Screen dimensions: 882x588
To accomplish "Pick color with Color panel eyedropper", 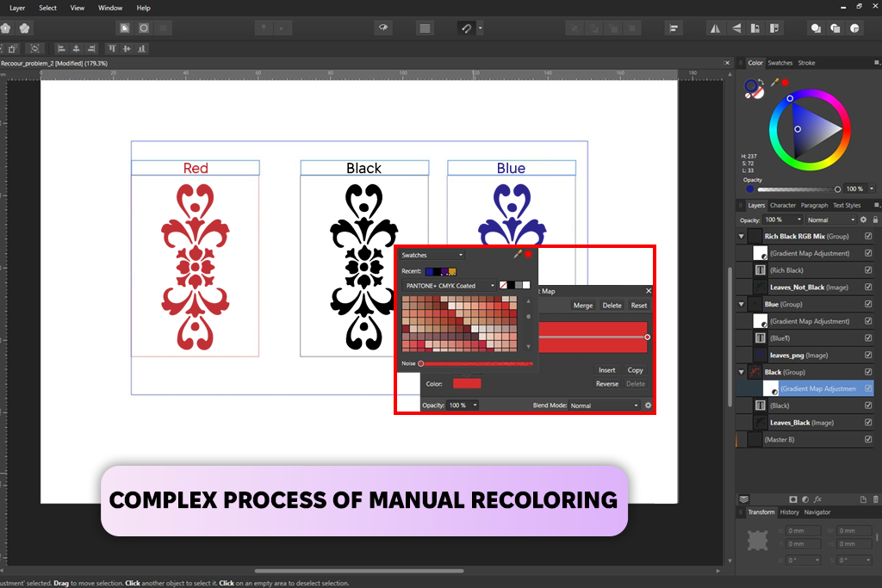I will tap(774, 83).
